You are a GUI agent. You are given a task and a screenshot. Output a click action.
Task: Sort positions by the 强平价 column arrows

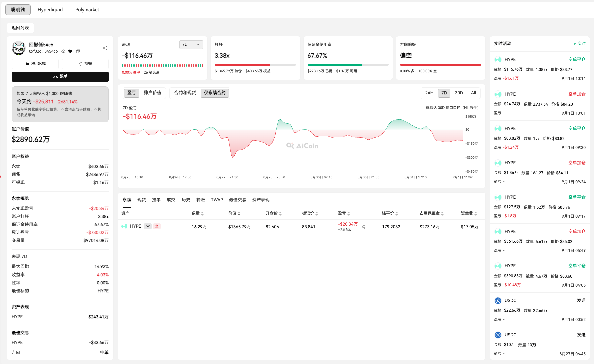397,213
